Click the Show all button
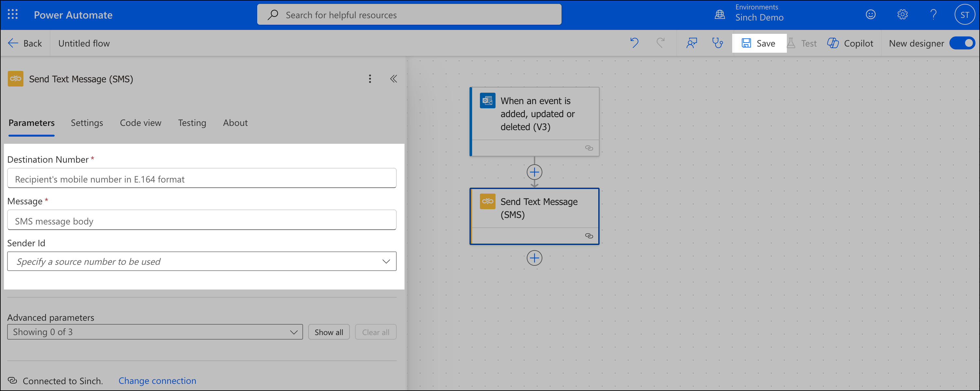980x391 pixels. (329, 332)
